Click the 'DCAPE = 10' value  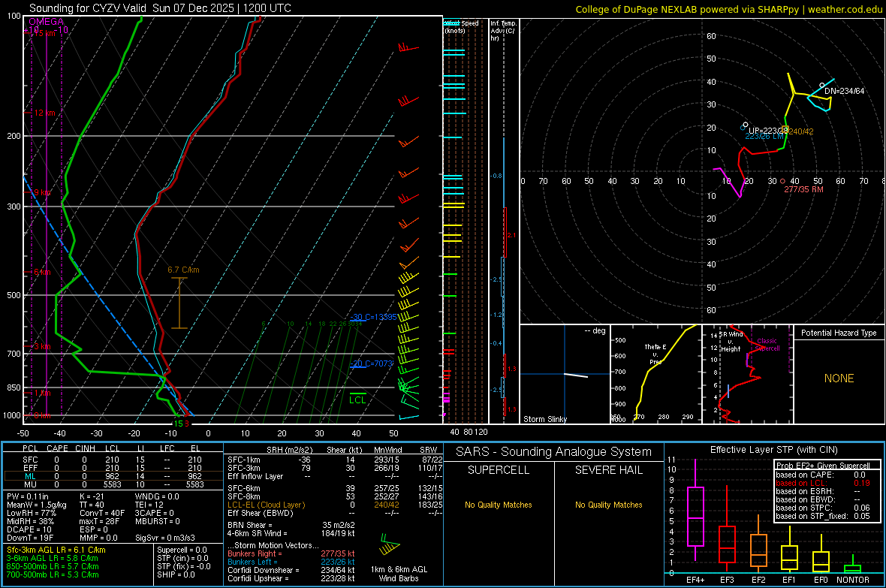(x=29, y=529)
